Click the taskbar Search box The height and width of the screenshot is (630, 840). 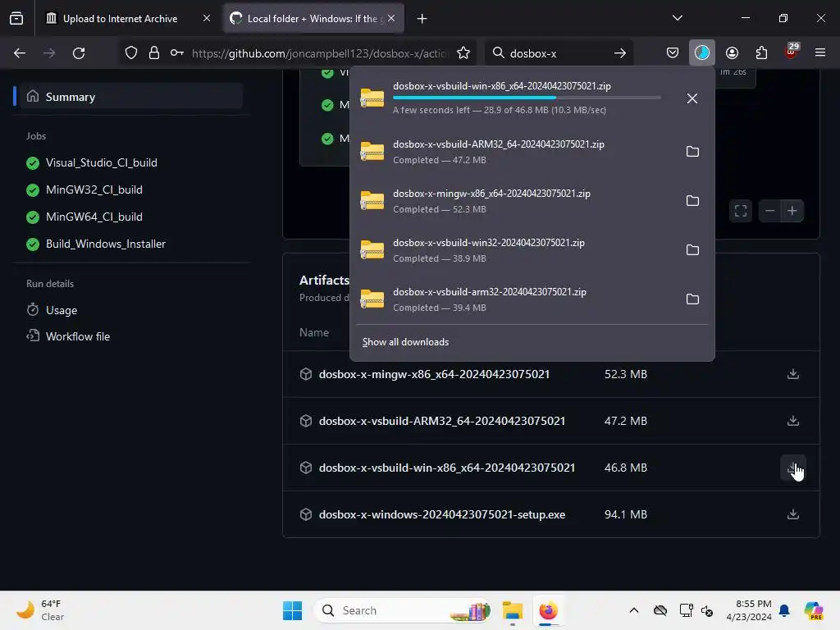pos(403,610)
